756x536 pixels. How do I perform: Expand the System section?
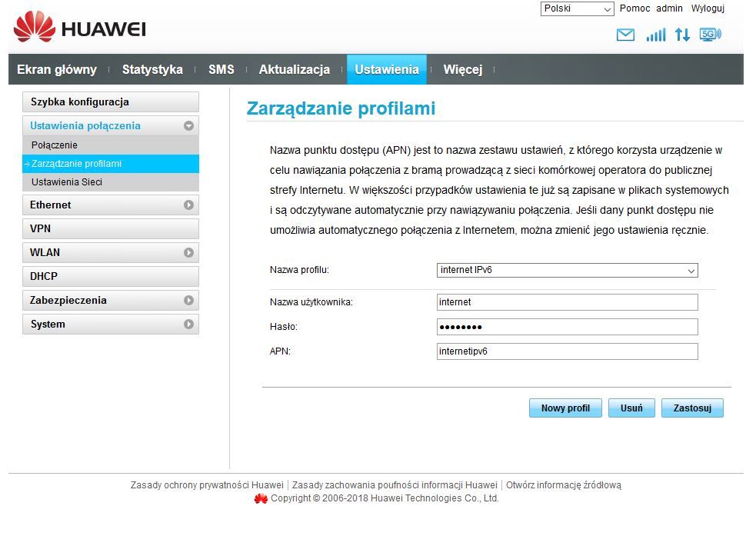110,324
